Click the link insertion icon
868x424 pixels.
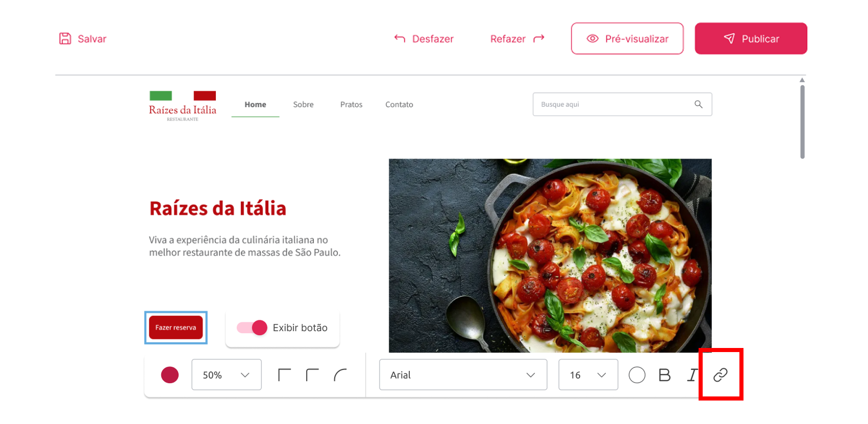(720, 375)
